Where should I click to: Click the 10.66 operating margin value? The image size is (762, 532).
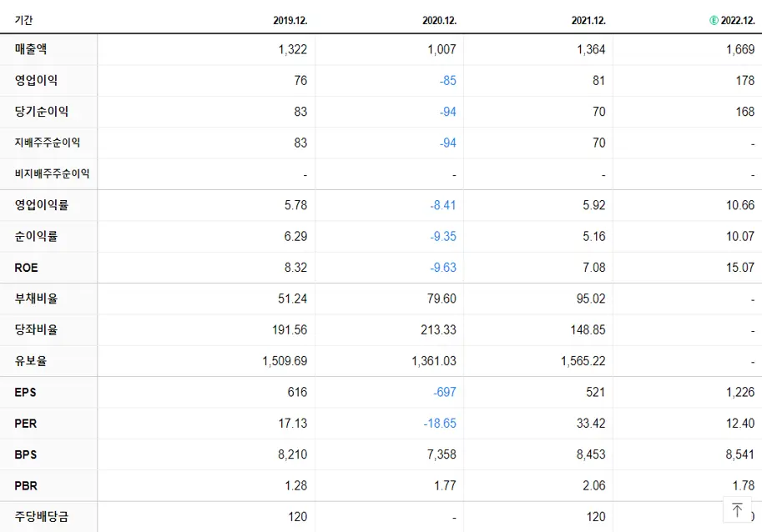(x=740, y=205)
